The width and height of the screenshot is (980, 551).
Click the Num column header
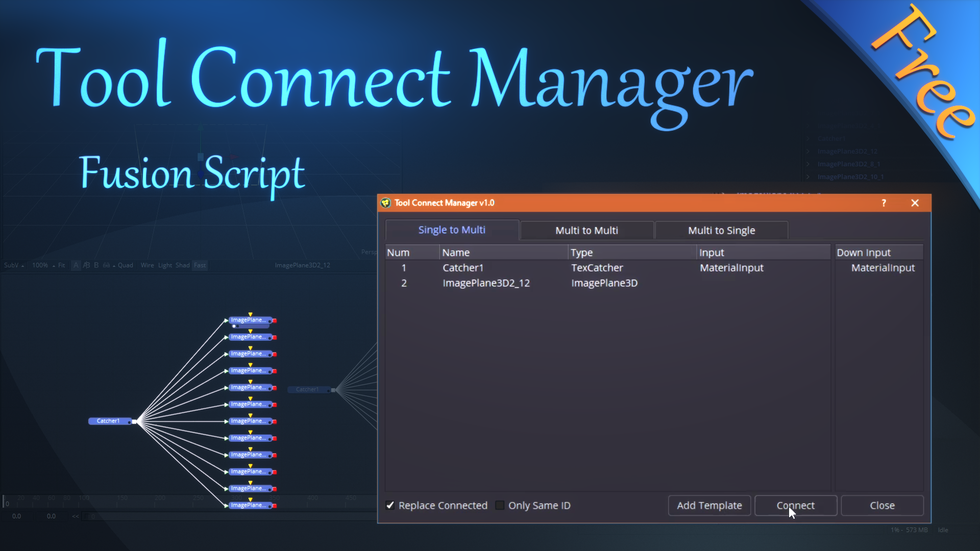(x=412, y=253)
